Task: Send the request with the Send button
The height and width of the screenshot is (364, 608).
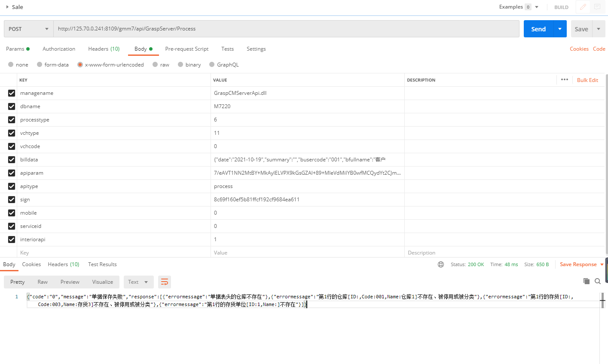Action: pyautogui.click(x=538, y=29)
